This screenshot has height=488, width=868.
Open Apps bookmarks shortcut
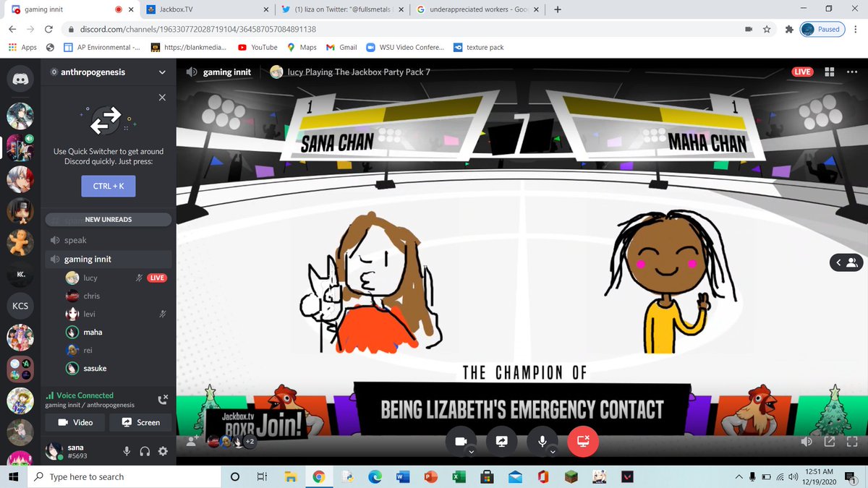(x=22, y=47)
